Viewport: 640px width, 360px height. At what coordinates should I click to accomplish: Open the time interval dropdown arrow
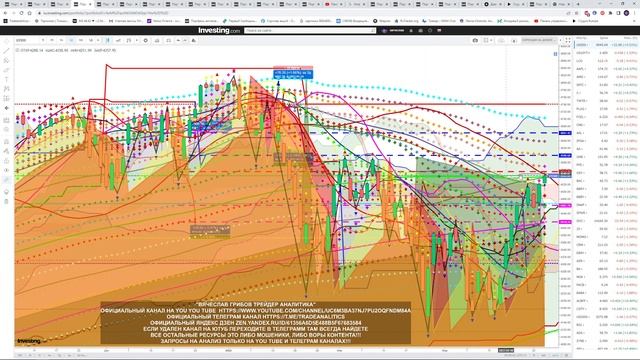point(98,40)
